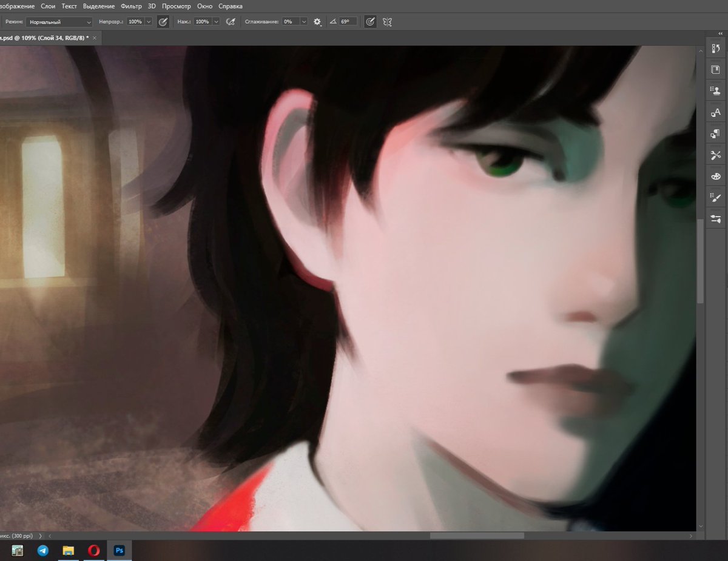Click the vertical scrollbar up arrow
Screen dimensions: 728x561
pos(701,50)
